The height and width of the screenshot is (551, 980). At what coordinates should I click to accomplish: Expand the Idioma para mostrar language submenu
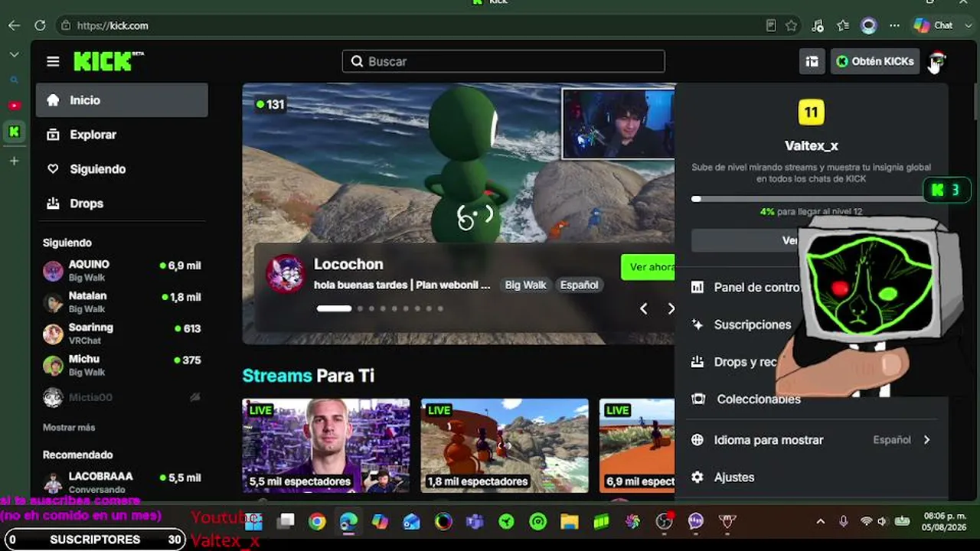tap(926, 440)
